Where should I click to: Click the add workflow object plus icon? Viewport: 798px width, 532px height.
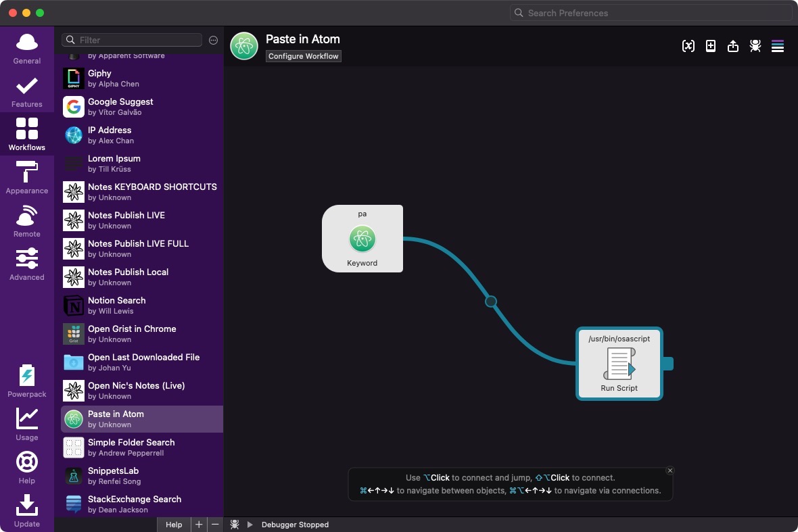tap(711, 46)
